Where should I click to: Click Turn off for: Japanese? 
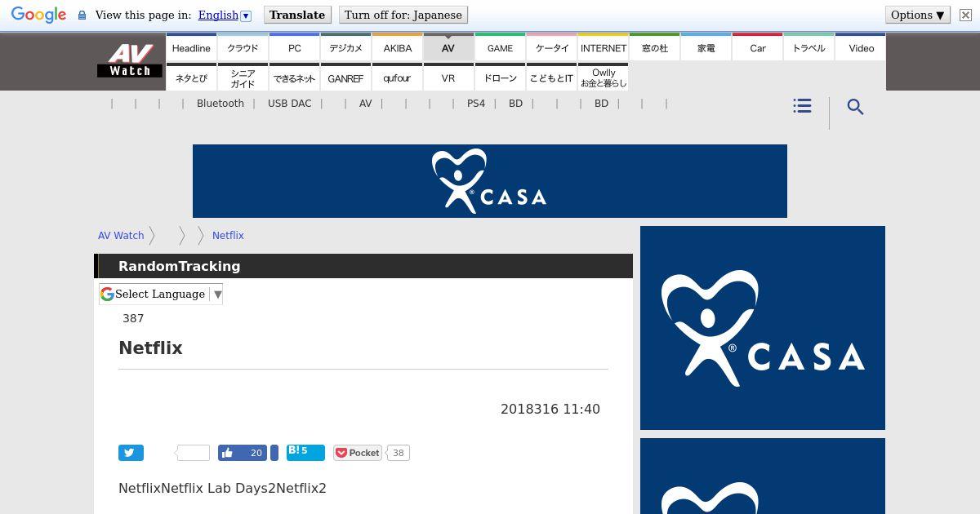(403, 15)
